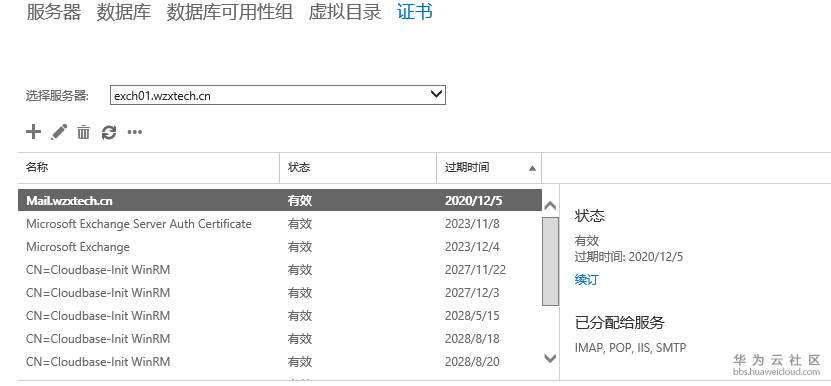
Task: Select the Microsoft Exchange certificate expiring 2023/12/4
Action: (280, 247)
